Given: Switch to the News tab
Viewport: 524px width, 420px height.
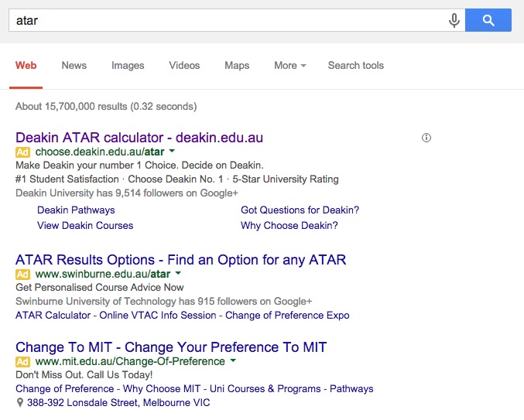Looking at the screenshot, I should (x=74, y=66).
